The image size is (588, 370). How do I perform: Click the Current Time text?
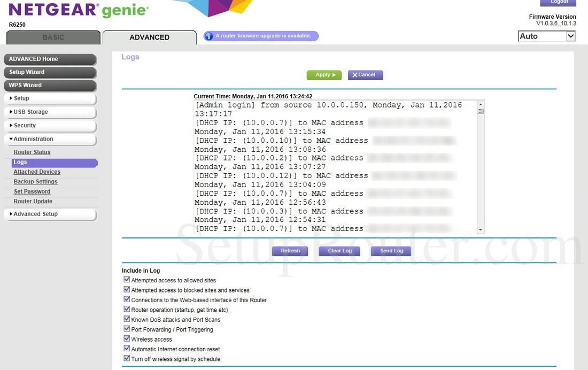253,96
